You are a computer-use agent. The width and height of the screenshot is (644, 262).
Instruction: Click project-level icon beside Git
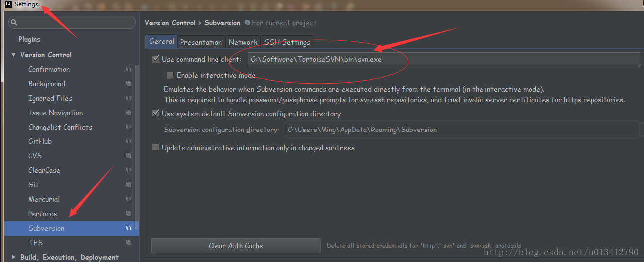coord(128,185)
